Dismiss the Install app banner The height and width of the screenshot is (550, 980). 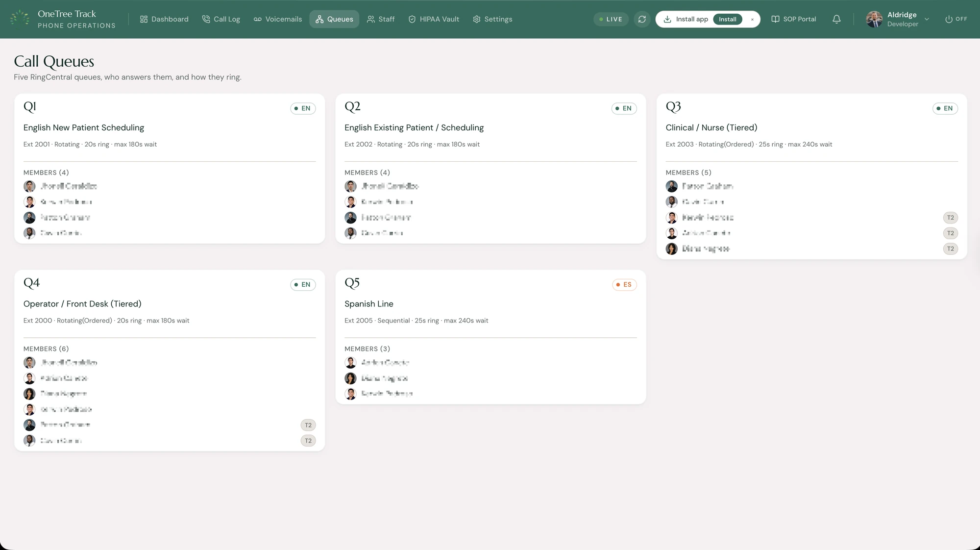pyautogui.click(x=752, y=19)
